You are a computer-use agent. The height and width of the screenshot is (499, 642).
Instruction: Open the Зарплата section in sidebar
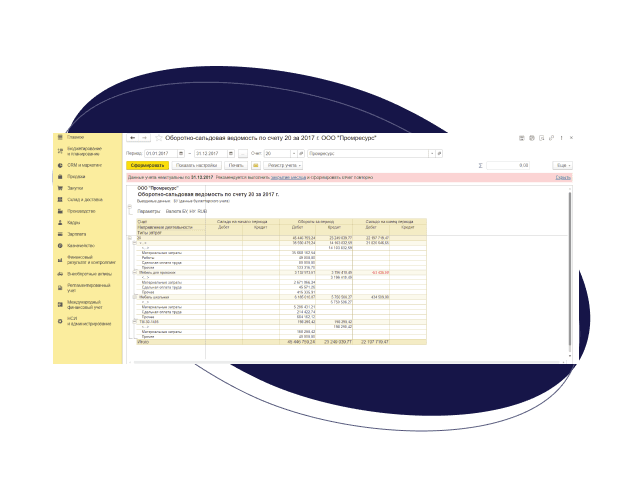(x=77, y=233)
